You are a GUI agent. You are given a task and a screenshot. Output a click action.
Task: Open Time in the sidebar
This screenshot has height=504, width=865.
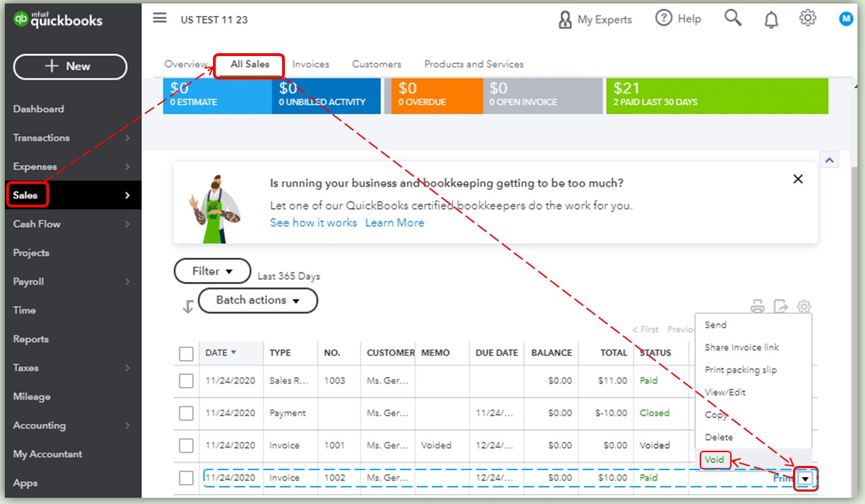click(x=24, y=310)
